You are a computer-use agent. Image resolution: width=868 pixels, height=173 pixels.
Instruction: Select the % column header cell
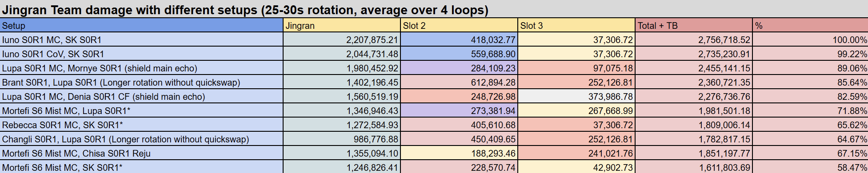(810, 25)
